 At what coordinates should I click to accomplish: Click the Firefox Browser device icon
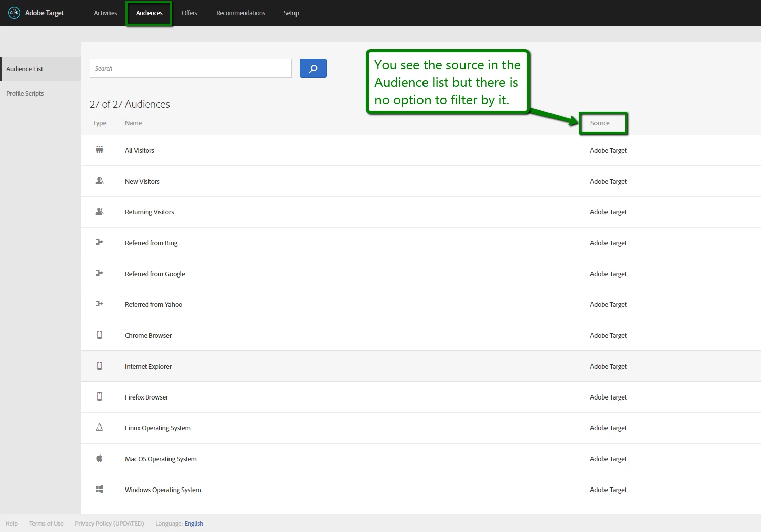click(100, 396)
